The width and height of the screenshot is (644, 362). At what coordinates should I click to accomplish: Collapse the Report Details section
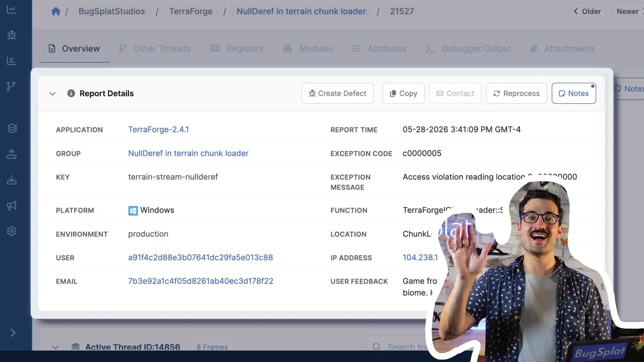point(52,94)
